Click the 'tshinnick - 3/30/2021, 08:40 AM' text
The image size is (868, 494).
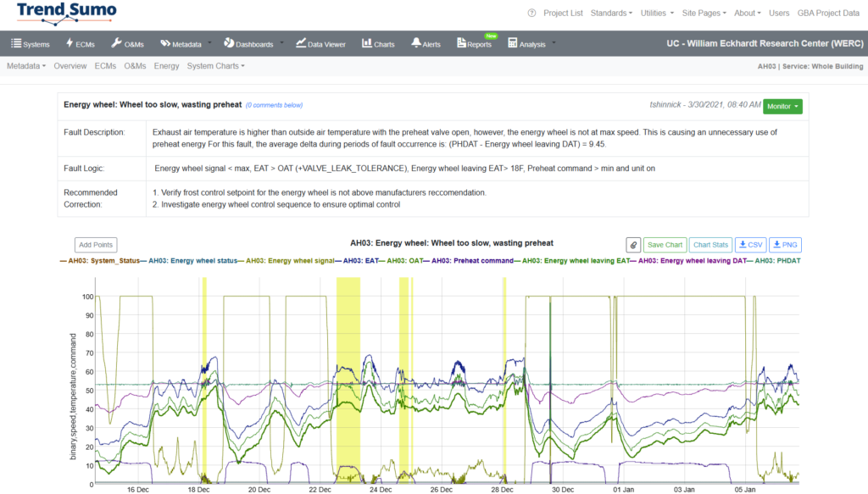(705, 104)
